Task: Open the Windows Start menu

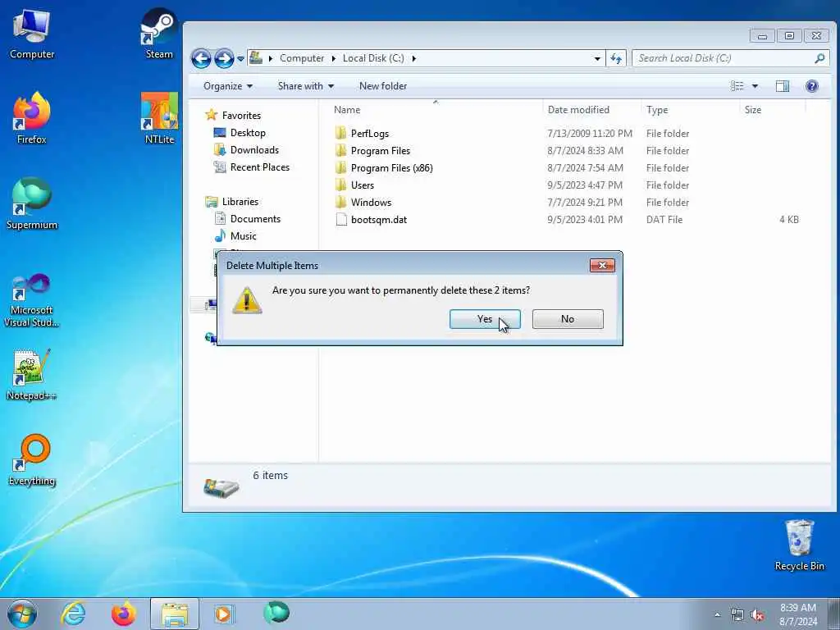Action: pyautogui.click(x=22, y=614)
